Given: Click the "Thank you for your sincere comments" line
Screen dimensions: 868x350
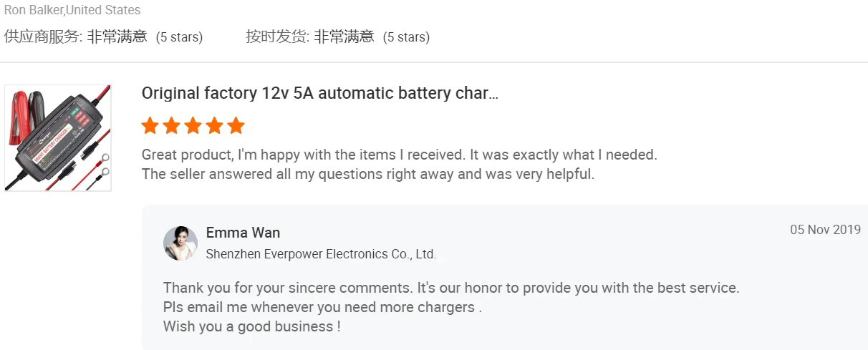Looking at the screenshot, I should (x=450, y=288).
